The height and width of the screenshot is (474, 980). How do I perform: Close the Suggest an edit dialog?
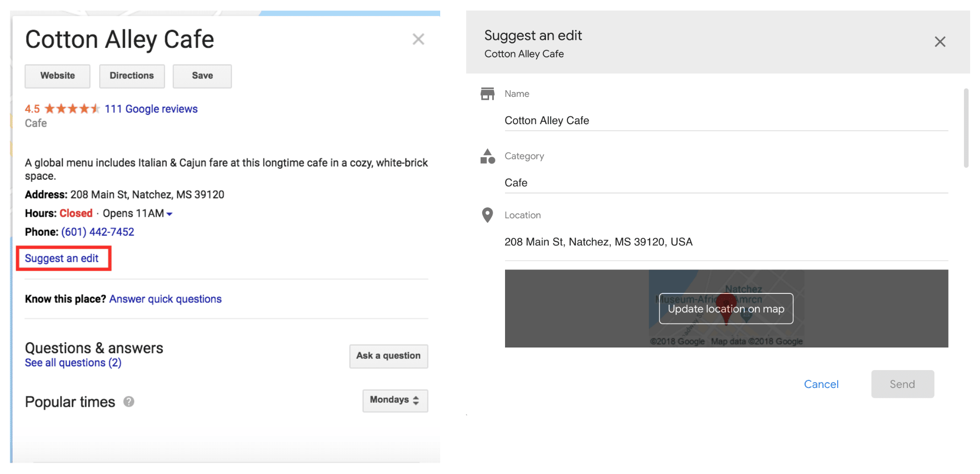(940, 42)
